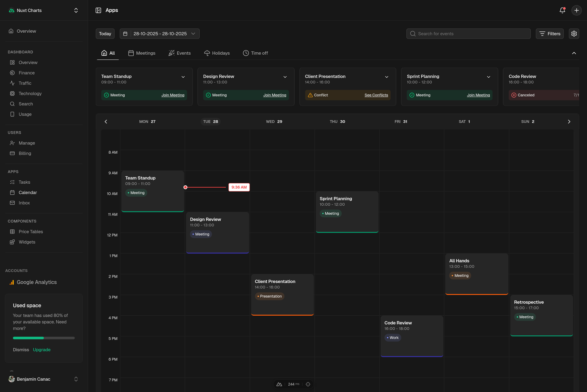This screenshot has height=392, width=587.
Task: Open Finance in the sidebar
Action: pos(27,73)
